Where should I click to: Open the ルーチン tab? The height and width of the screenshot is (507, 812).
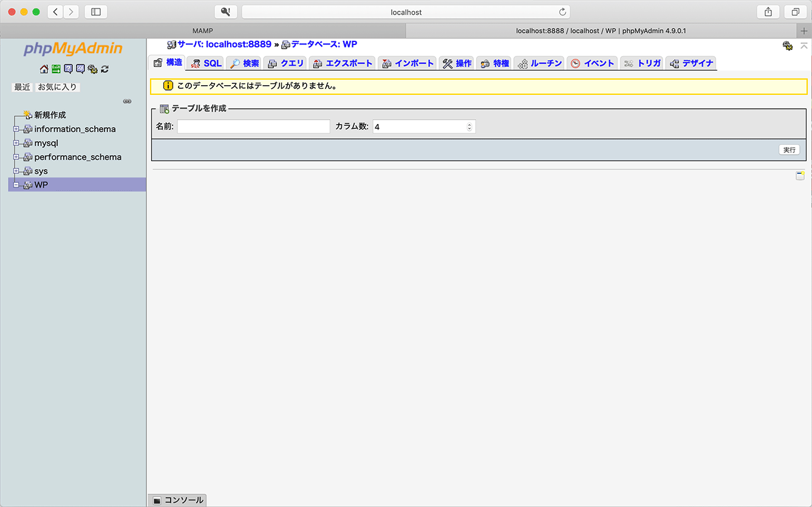point(539,63)
